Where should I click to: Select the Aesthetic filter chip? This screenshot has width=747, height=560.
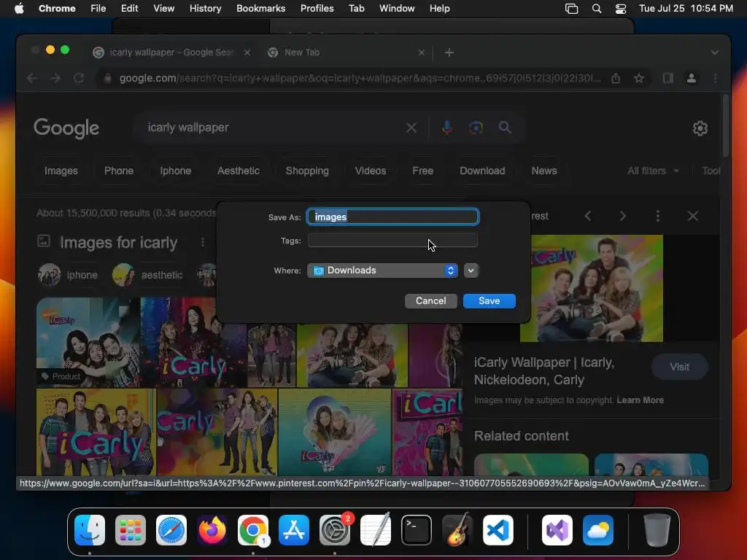tap(239, 171)
